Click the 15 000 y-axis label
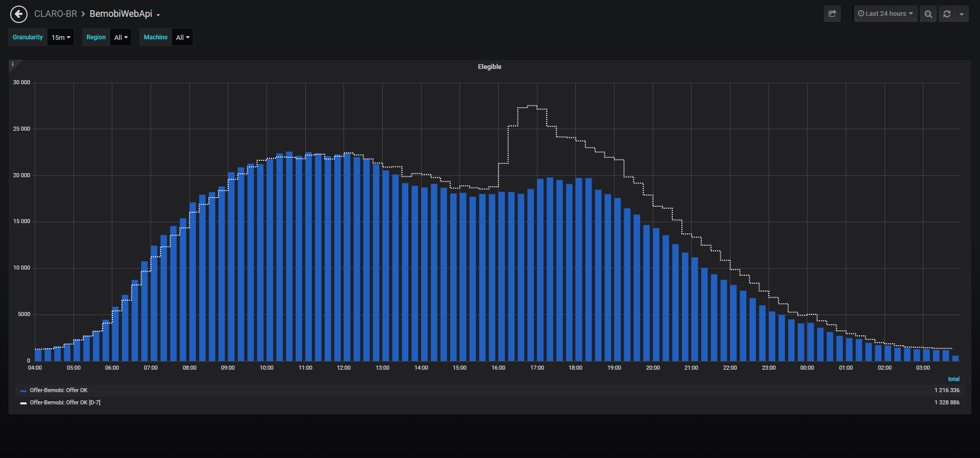The image size is (980, 458). [x=21, y=221]
